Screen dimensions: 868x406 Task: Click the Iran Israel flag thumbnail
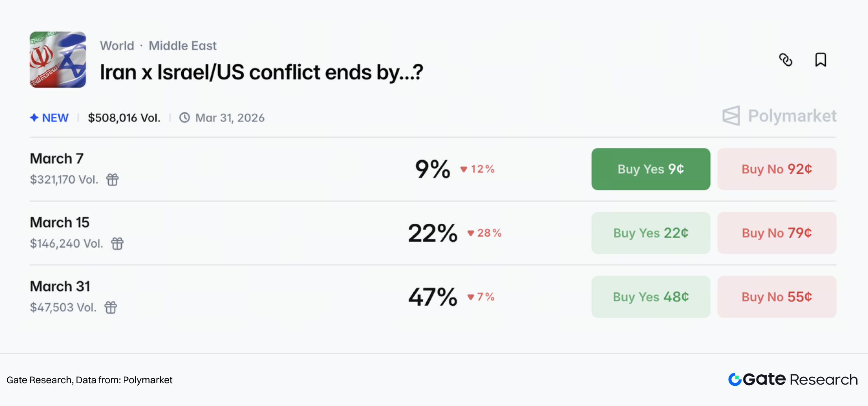coord(58,60)
